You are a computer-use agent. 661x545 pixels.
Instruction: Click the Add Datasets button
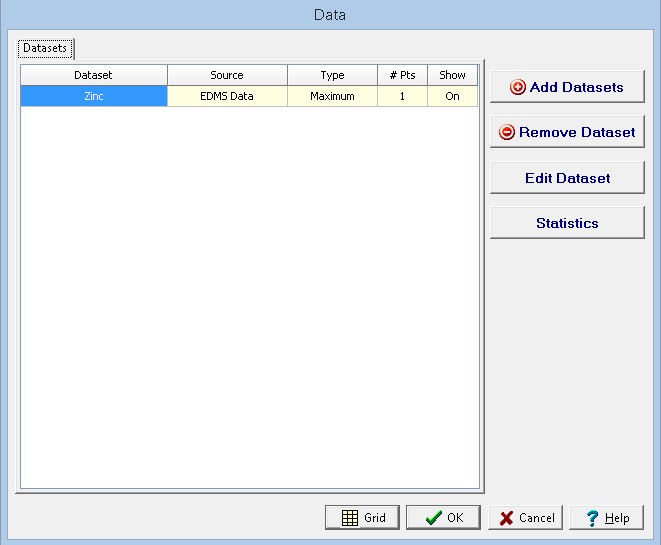coord(566,87)
